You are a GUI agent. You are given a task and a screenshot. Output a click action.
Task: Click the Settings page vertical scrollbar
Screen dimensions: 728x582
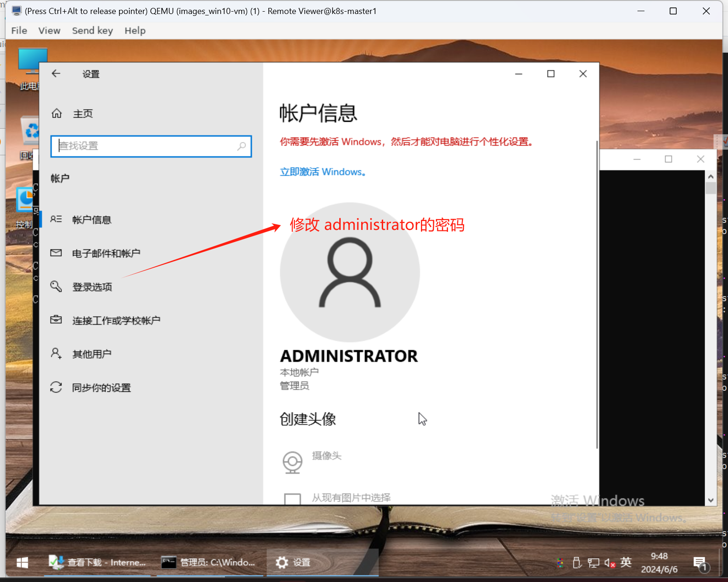(597, 295)
